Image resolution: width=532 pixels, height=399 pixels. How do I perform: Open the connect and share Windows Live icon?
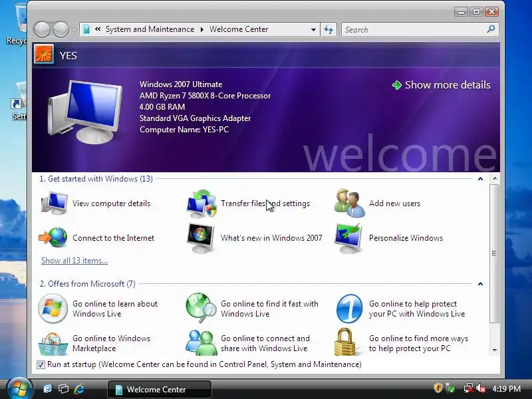pyautogui.click(x=201, y=342)
